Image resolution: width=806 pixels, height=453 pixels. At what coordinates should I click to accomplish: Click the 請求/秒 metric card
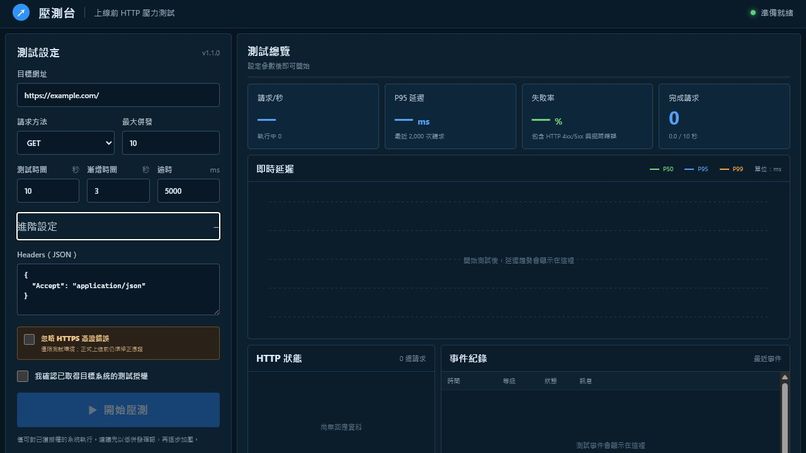[313, 116]
